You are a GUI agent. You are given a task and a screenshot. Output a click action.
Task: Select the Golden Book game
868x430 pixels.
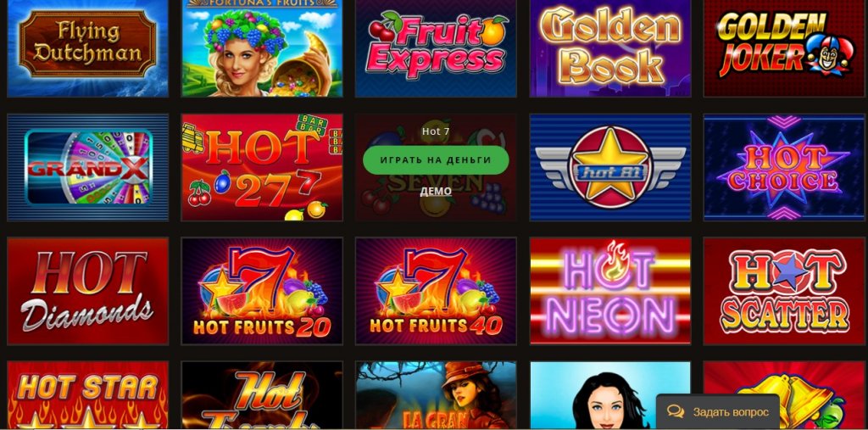click(x=610, y=48)
